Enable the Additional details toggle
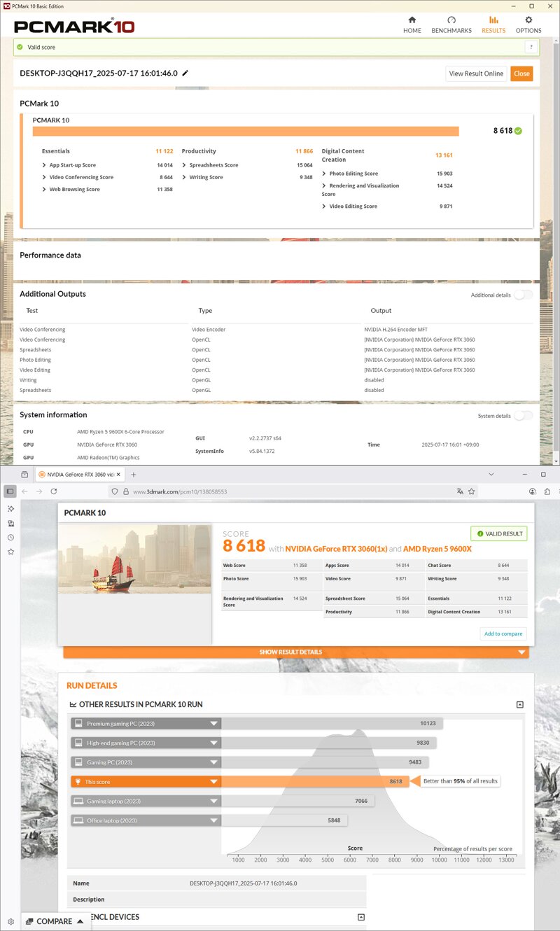Screen dimensions: 560x931 click(x=523, y=295)
